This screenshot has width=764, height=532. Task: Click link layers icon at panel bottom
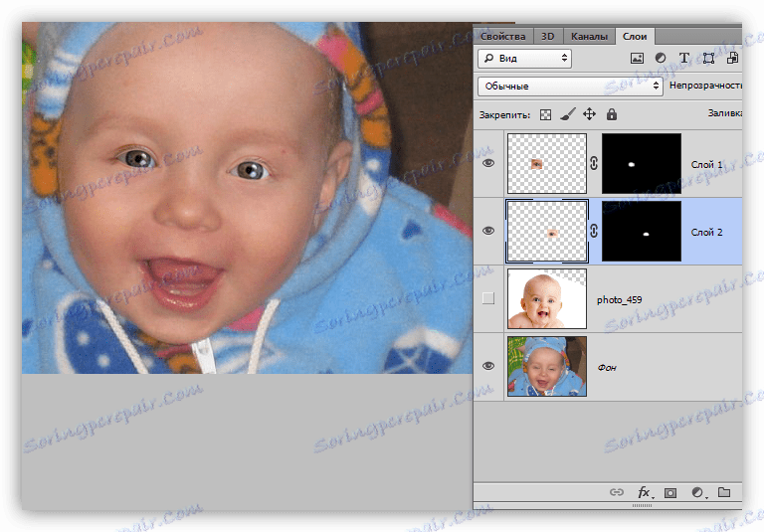(617, 492)
